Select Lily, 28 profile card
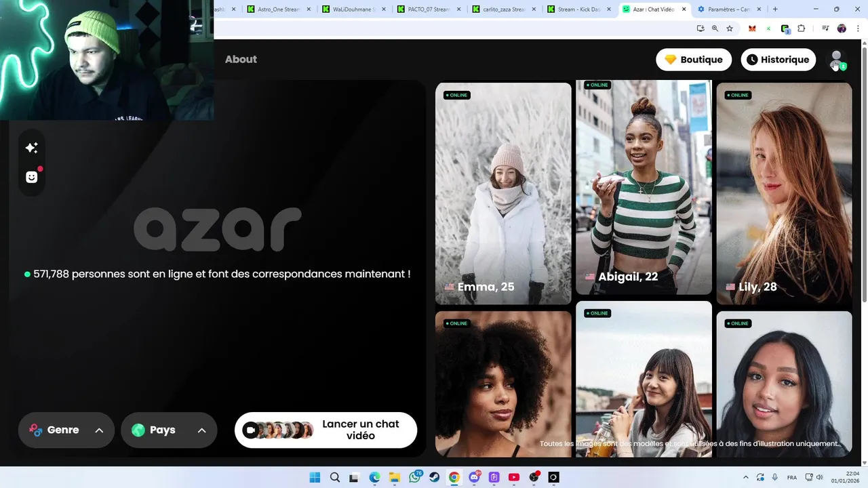Image resolution: width=868 pixels, height=488 pixels. click(784, 193)
